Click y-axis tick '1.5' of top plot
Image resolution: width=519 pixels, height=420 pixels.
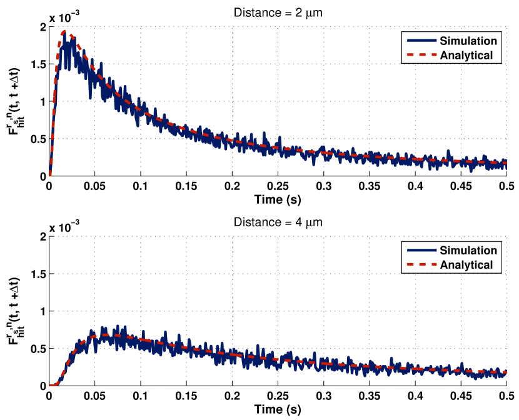39,64
